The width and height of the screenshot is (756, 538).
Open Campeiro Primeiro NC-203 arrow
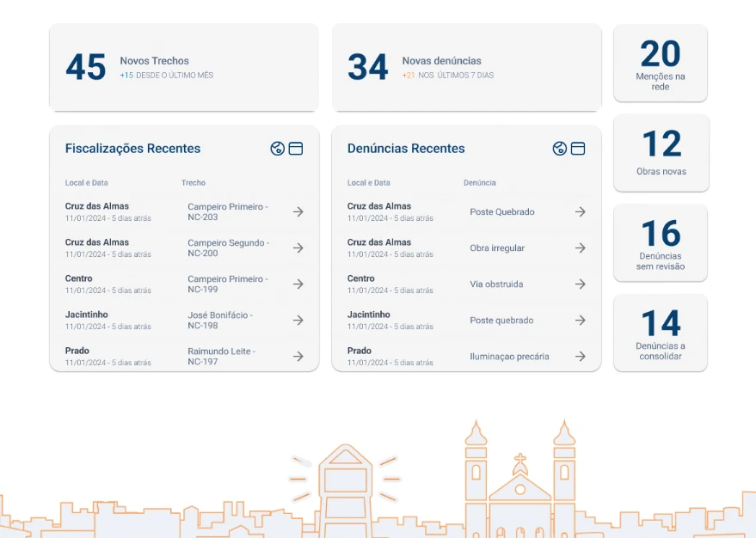298,212
